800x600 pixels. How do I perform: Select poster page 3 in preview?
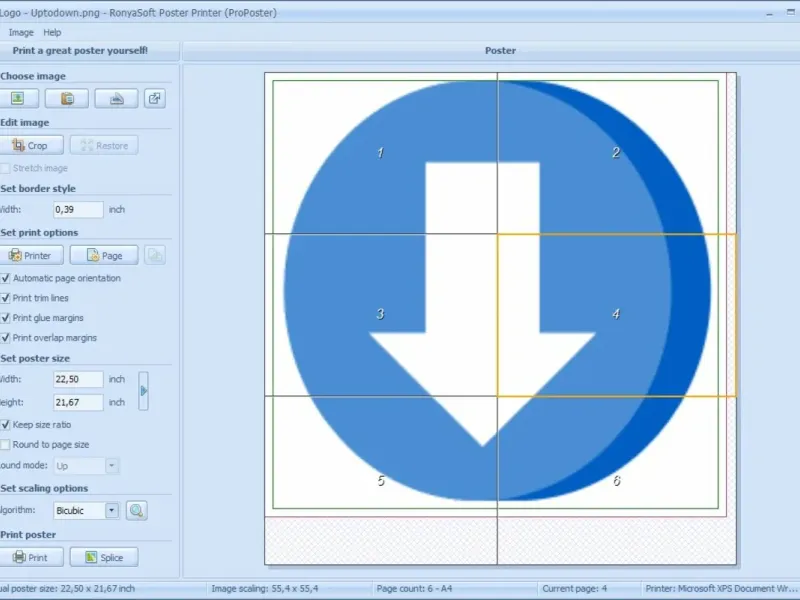tap(381, 314)
